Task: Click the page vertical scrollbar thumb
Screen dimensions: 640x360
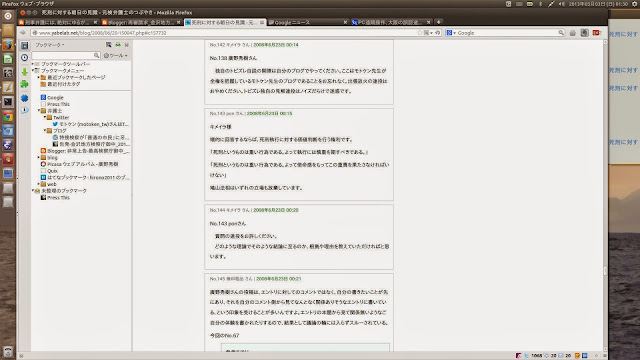Action: click(x=605, y=271)
